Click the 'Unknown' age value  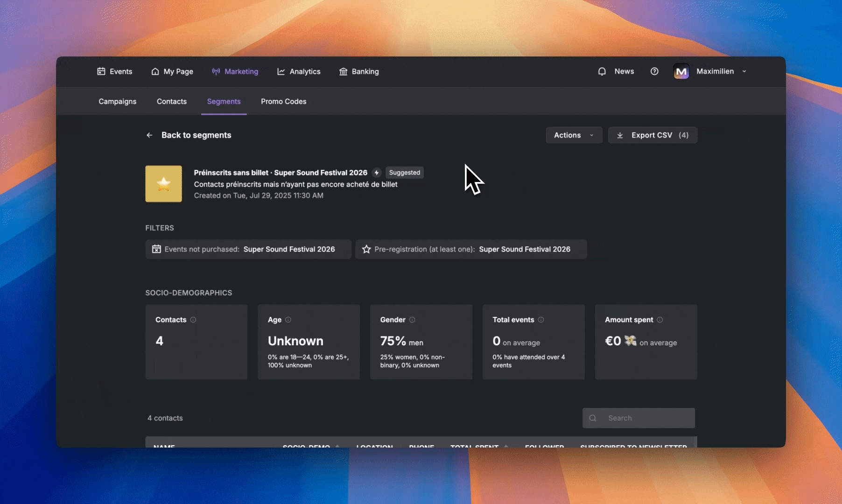point(295,341)
